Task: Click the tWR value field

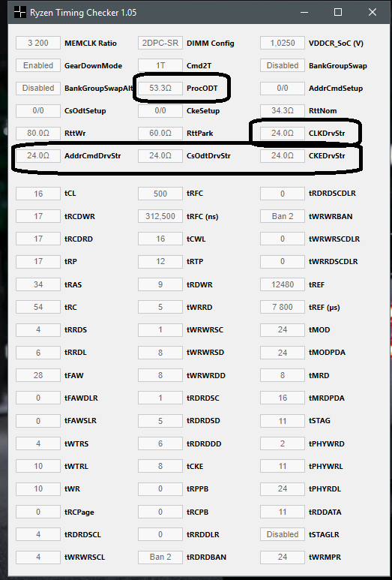Action: tap(38, 488)
